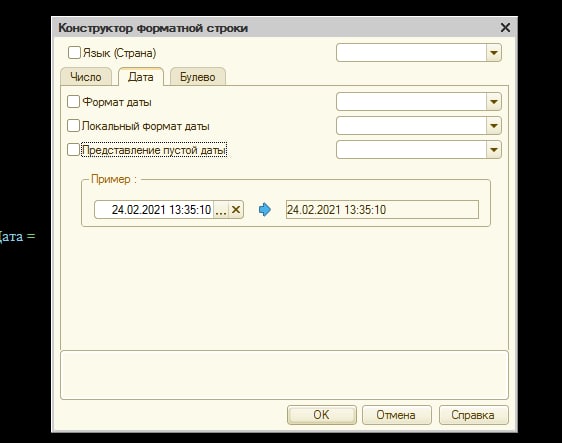This screenshot has width=562, height=443.
Task: Click the blue arrow icon in Пример
Action: pos(265,210)
